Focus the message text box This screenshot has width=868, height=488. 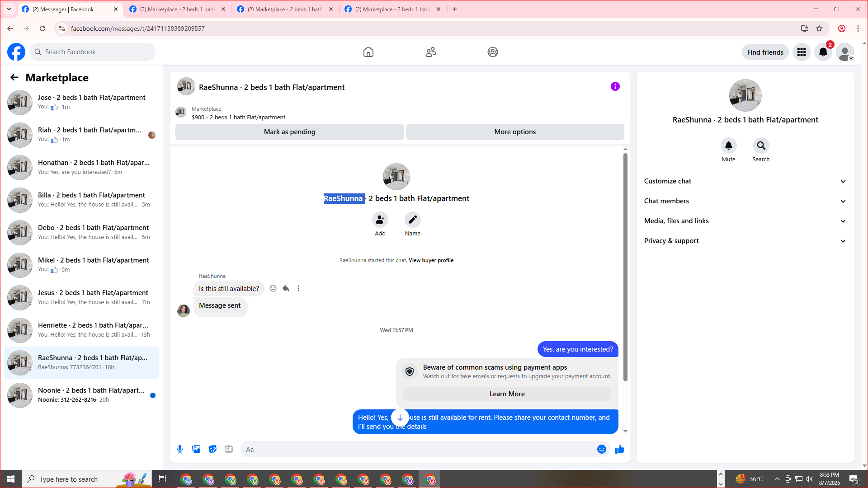point(418,449)
